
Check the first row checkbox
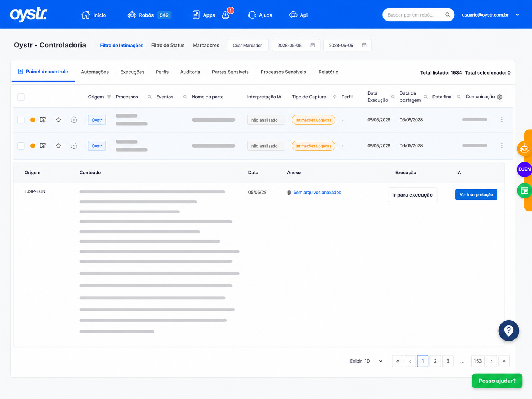[x=21, y=120]
